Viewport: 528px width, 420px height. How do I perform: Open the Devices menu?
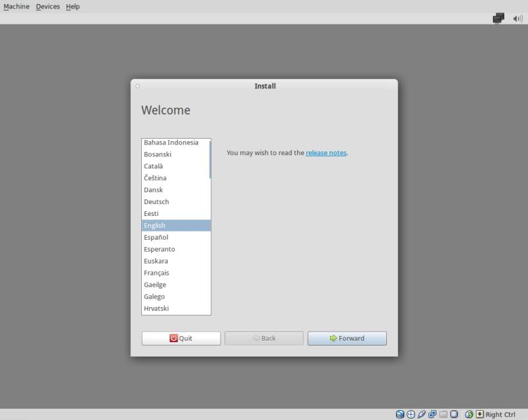(48, 7)
